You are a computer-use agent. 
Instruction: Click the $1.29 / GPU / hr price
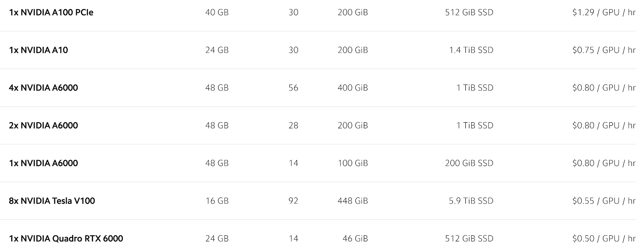tap(604, 12)
